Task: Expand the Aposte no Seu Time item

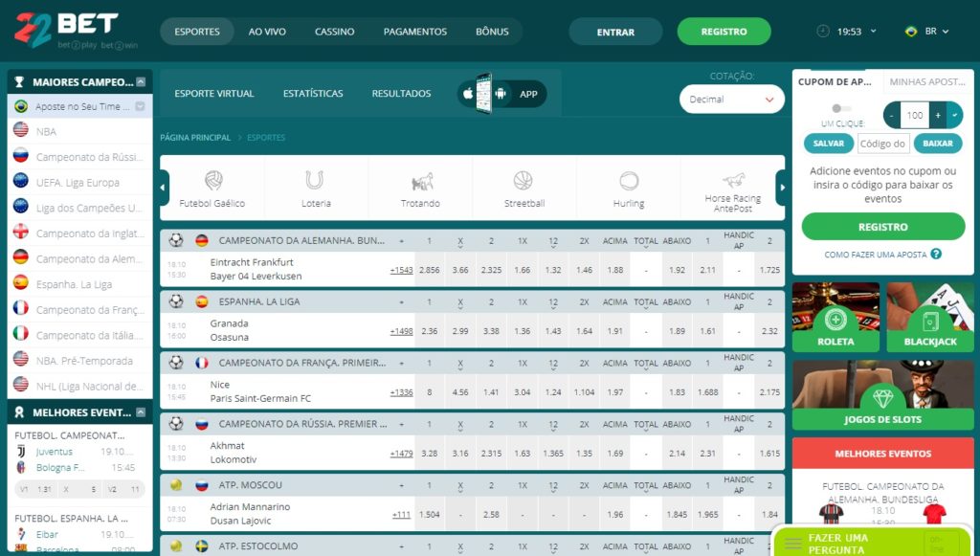Action: pos(140,106)
